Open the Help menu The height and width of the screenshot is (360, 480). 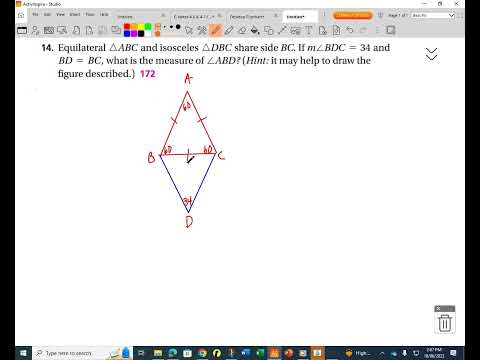(x=104, y=14)
